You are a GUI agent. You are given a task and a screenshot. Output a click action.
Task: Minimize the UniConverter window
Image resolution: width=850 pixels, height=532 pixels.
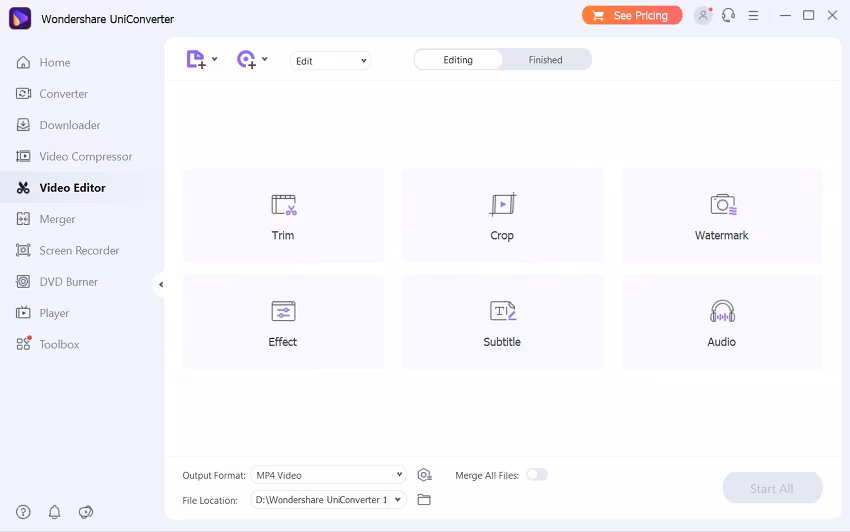pyautogui.click(x=785, y=15)
